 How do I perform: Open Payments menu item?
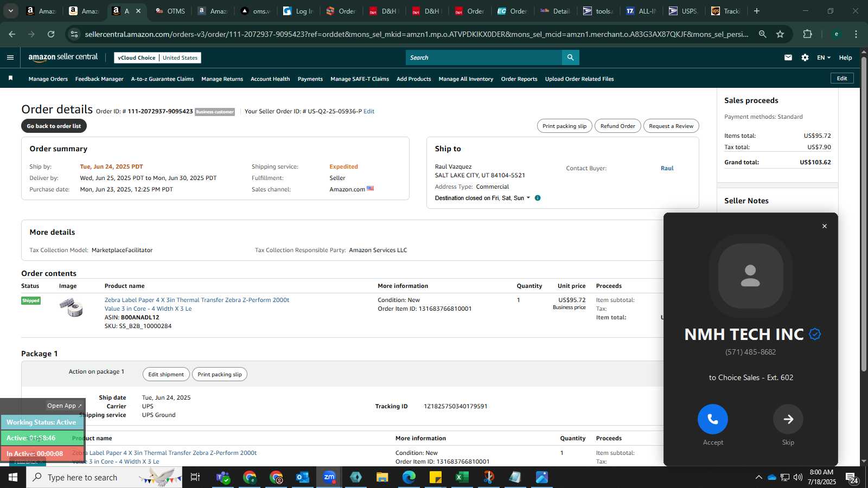310,79
